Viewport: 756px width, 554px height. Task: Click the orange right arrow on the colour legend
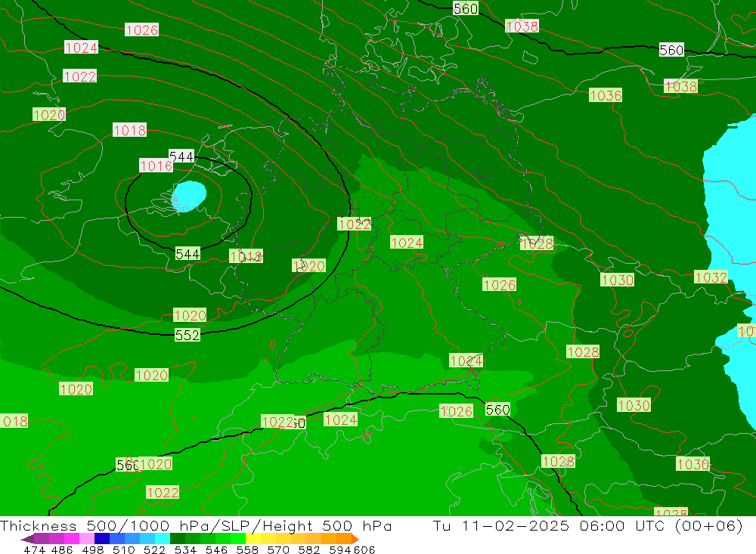[355, 539]
